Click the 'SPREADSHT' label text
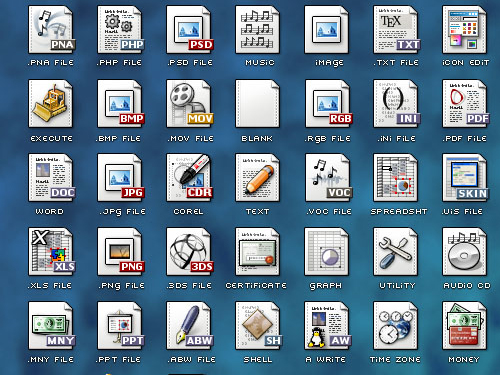This screenshot has width=500, height=375. pyautogui.click(x=399, y=211)
